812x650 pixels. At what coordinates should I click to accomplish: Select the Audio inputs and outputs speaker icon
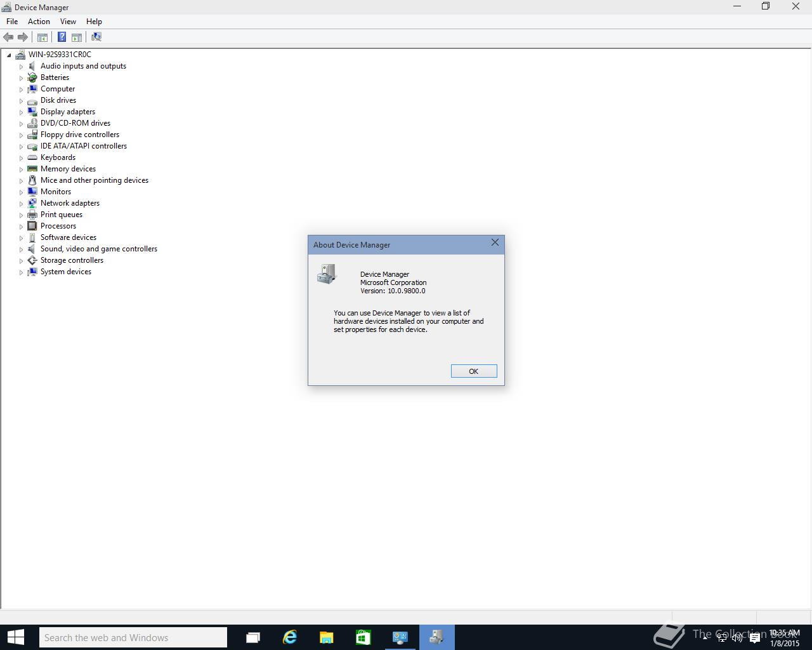tap(32, 66)
